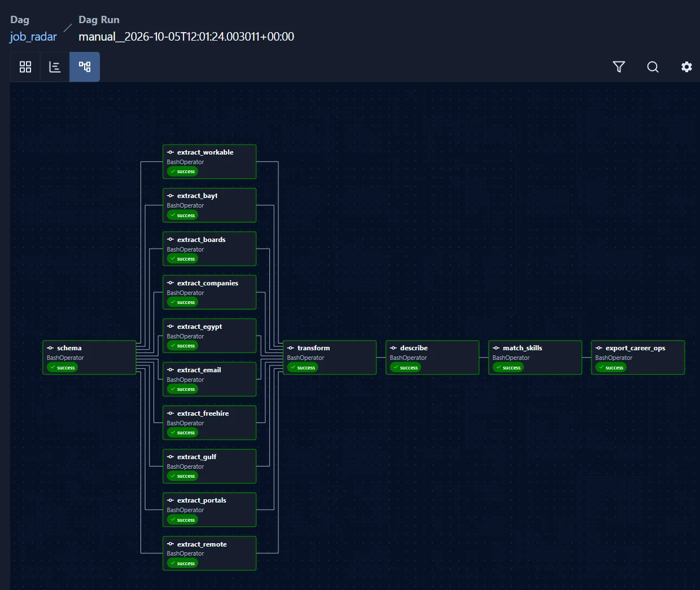
Task: Click task icon beside extract_remote title
Action: pos(170,544)
